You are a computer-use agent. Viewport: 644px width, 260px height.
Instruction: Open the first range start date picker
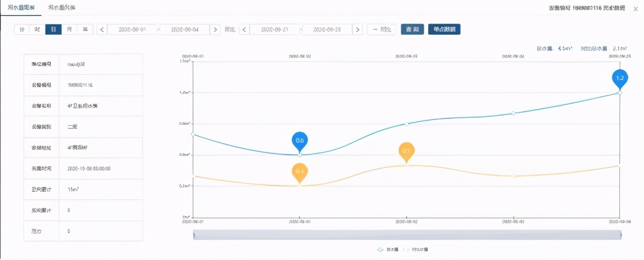pyautogui.click(x=132, y=29)
